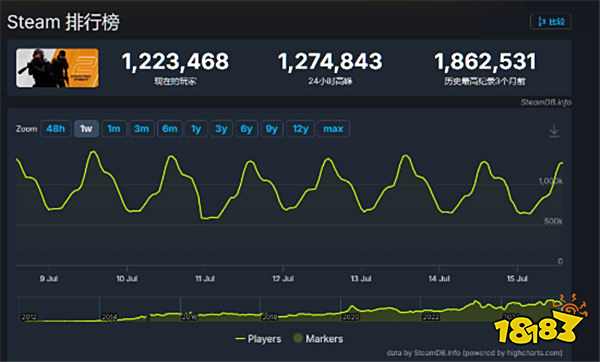Open the Counter-Strike 2 game thumbnail
Image resolution: width=600 pixels, height=362 pixels.
[x=57, y=68]
